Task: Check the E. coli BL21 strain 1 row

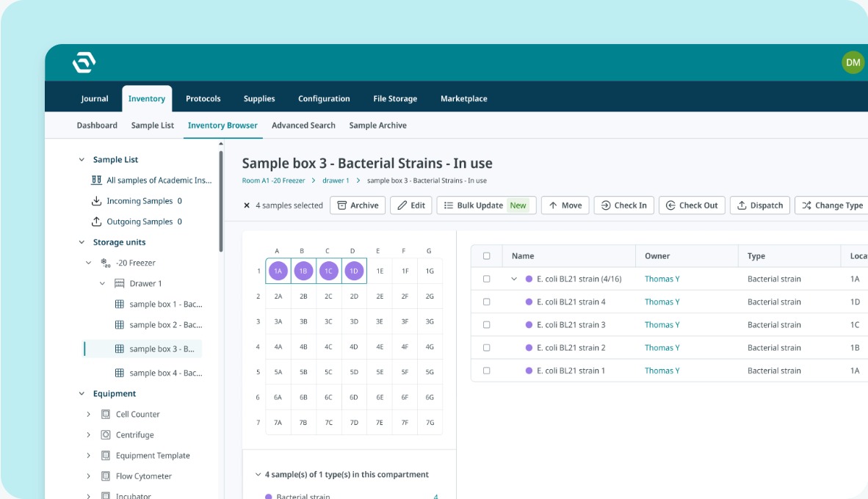Action: click(x=487, y=371)
